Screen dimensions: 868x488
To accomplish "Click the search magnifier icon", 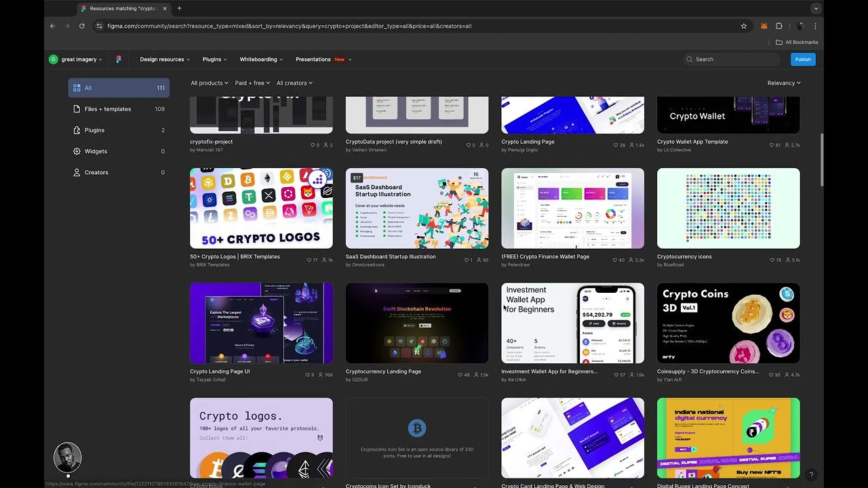I will point(689,59).
